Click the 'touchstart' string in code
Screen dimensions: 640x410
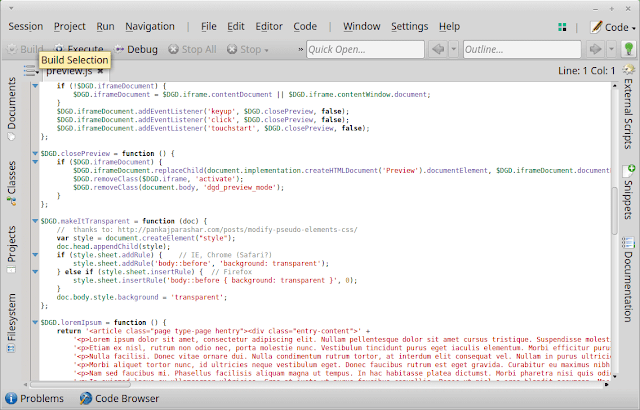tap(232, 128)
